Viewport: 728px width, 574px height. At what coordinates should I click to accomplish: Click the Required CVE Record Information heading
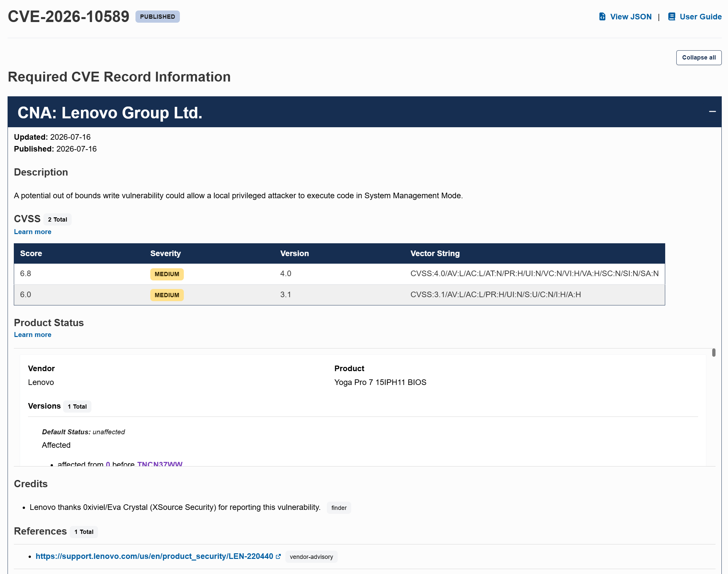[x=119, y=77]
